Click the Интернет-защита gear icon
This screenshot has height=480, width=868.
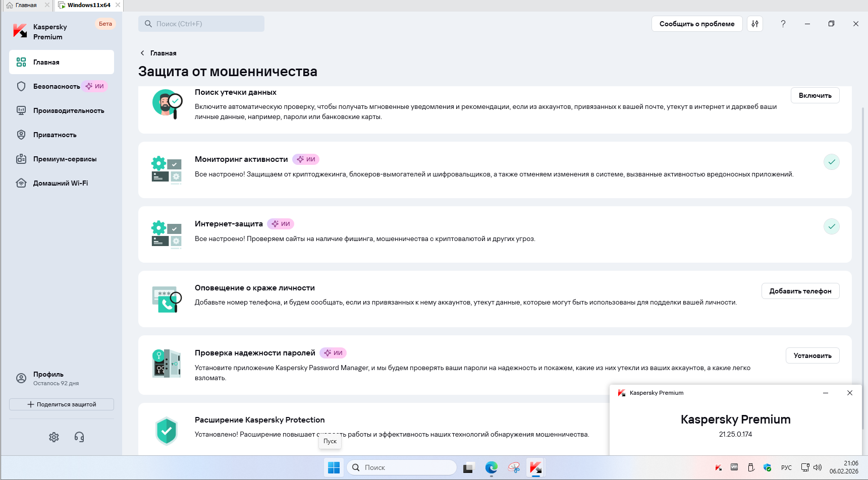[x=167, y=234]
